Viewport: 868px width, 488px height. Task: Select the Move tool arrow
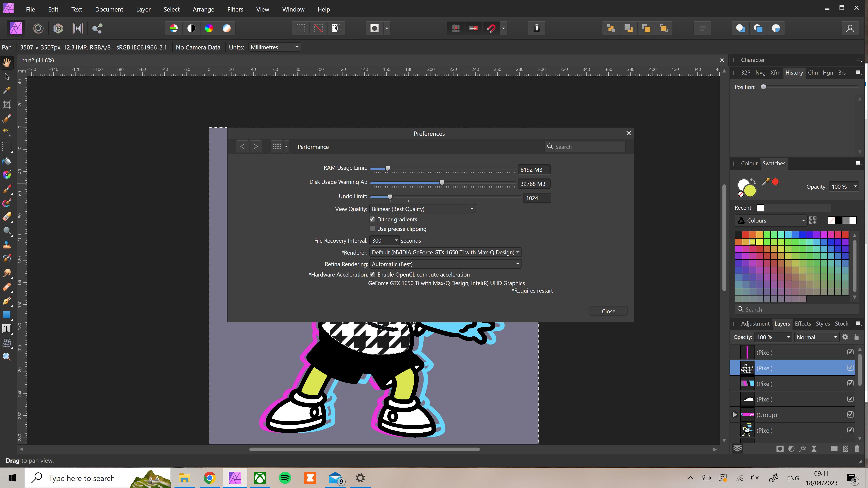coord(7,76)
